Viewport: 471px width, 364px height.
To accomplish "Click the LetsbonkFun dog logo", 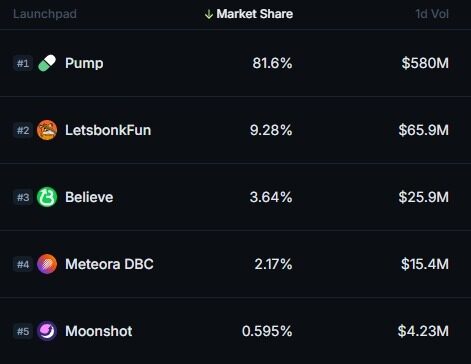I will tap(47, 130).
